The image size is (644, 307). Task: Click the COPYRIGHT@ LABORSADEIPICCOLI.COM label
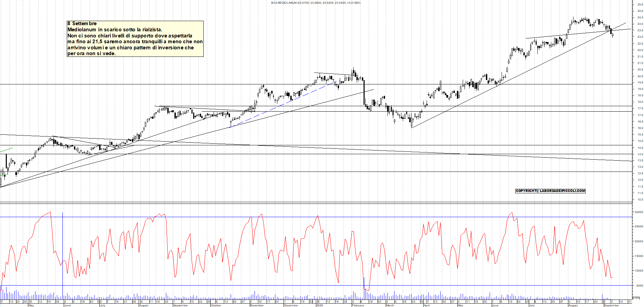point(550,191)
